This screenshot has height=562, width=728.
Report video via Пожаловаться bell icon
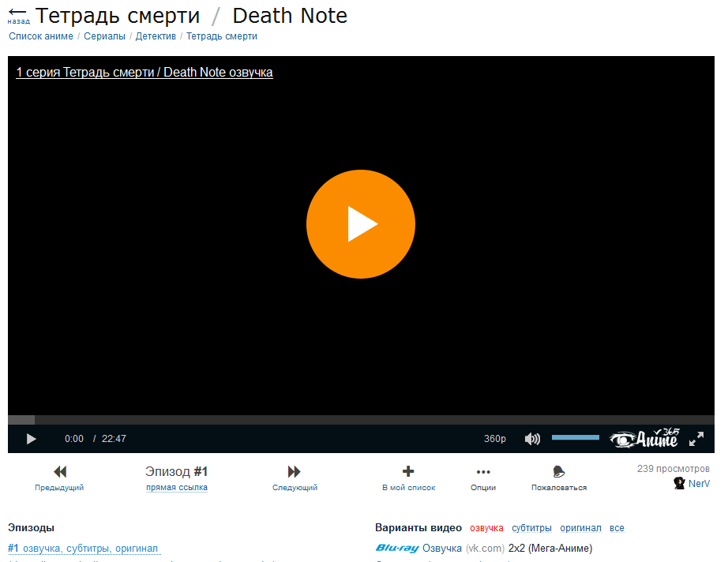click(x=559, y=478)
